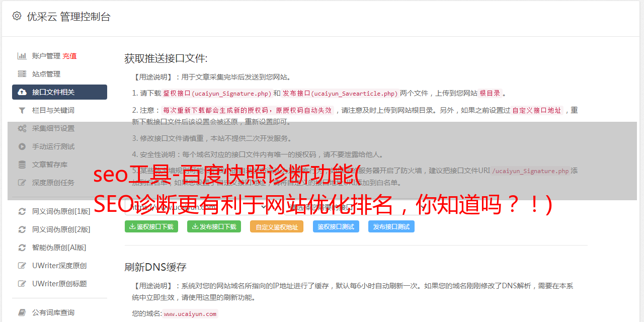644x322 pixels.
Task: Click the 发布接口(ucaiyun_Savearticle.php) code text
Action: [x=340, y=93]
